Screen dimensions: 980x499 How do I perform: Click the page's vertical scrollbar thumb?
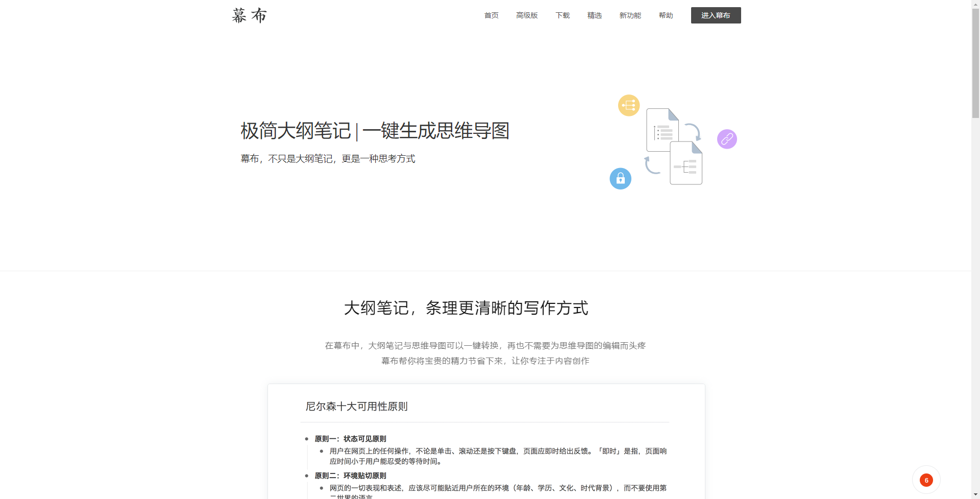(x=975, y=61)
